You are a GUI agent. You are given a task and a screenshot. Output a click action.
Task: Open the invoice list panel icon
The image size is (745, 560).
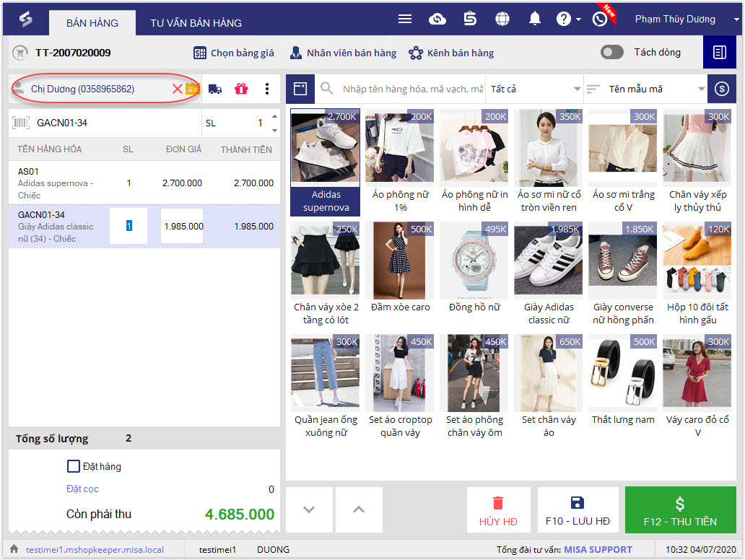click(x=719, y=52)
